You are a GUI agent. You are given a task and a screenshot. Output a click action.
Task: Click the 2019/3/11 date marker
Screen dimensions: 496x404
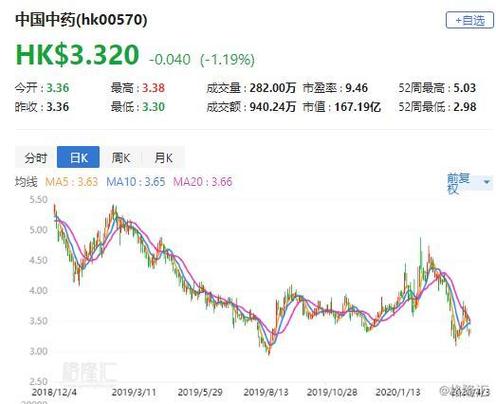point(134,392)
